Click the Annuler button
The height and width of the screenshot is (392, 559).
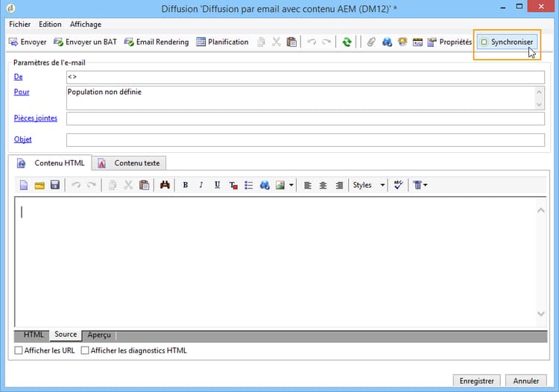[x=526, y=381]
